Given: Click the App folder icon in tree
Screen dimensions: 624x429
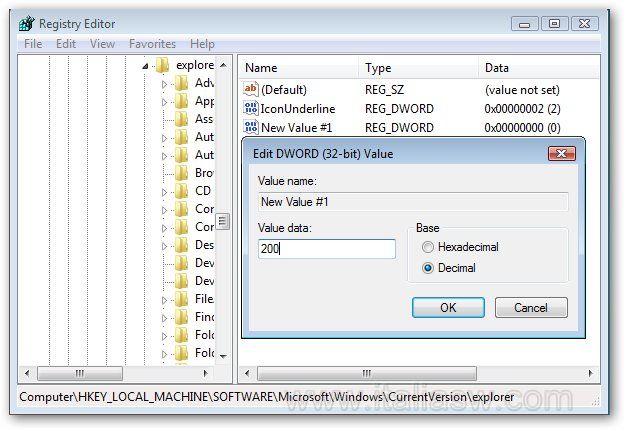Looking at the screenshot, I should pos(181,101).
